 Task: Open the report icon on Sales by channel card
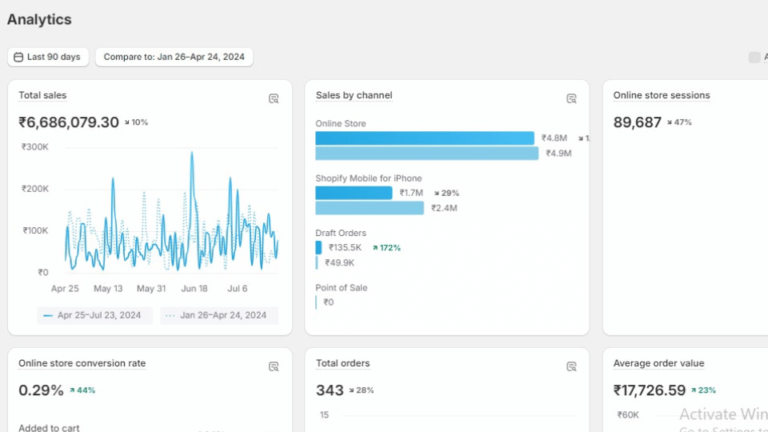tap(571, 98)
